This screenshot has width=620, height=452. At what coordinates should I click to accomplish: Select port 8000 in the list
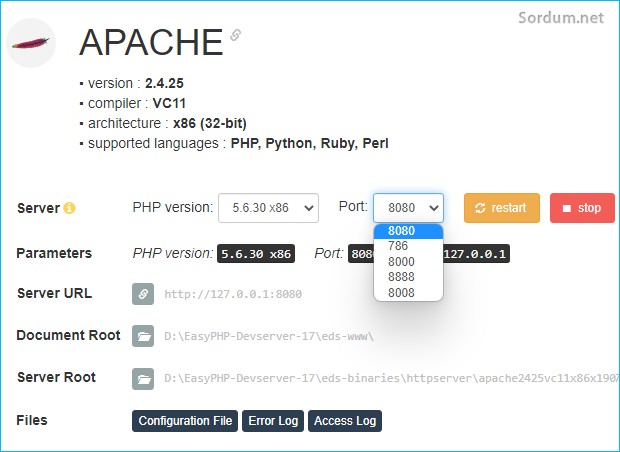tap(408, 262)
